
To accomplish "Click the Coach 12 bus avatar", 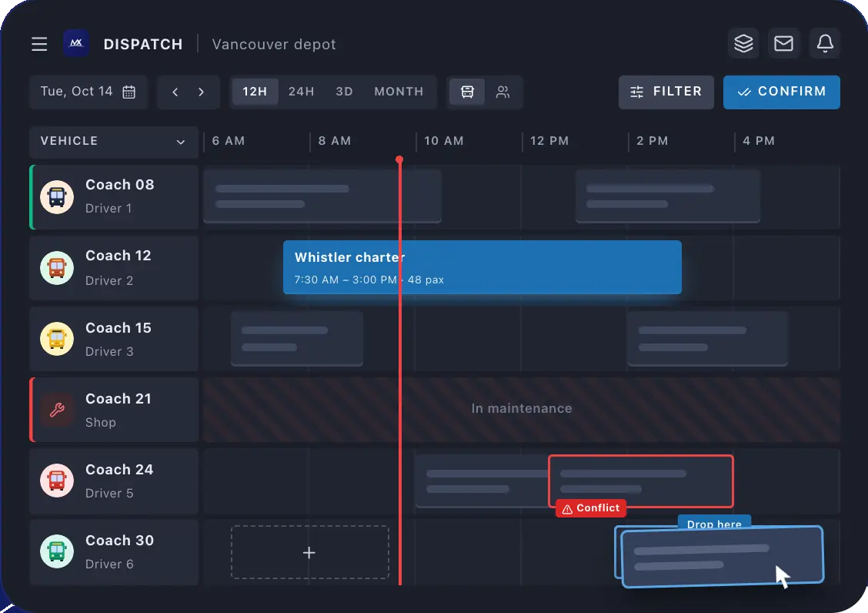I will click(57, 268).
